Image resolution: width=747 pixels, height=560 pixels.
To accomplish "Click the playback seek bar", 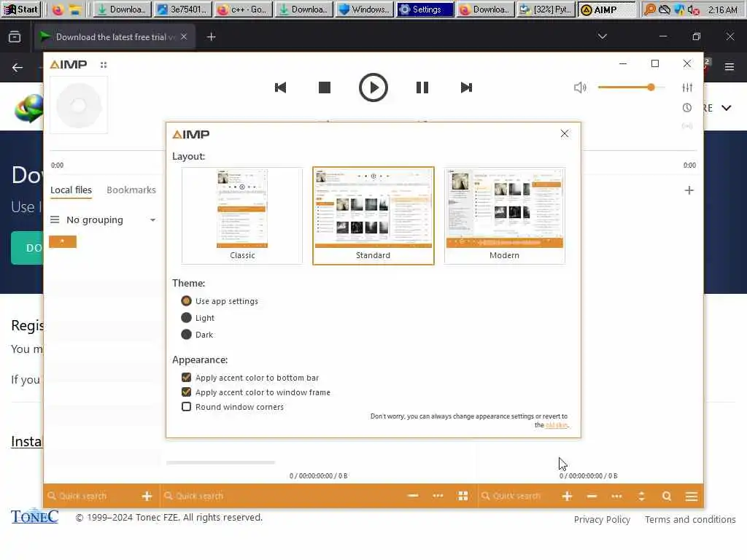I will click(x=373, y=150).
